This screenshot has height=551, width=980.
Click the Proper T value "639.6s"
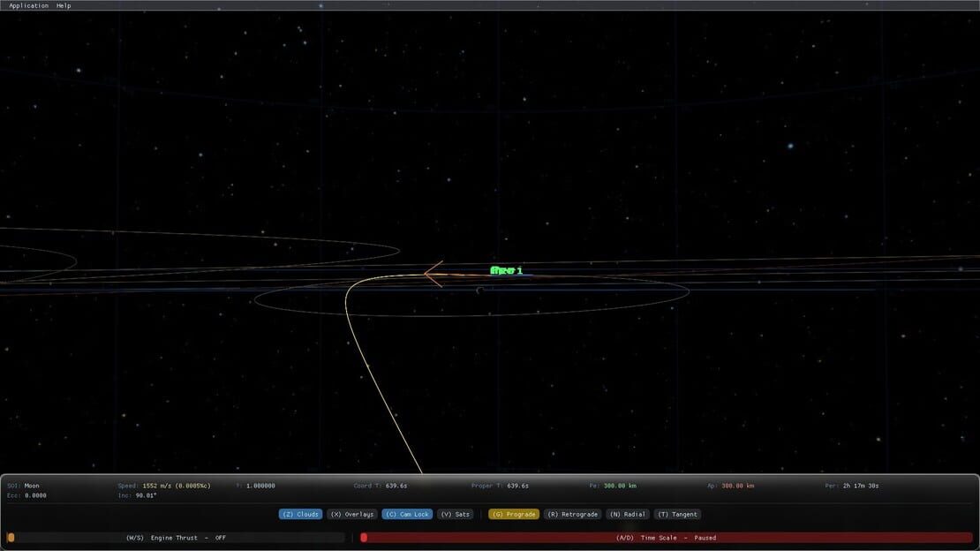coord(517,486)
